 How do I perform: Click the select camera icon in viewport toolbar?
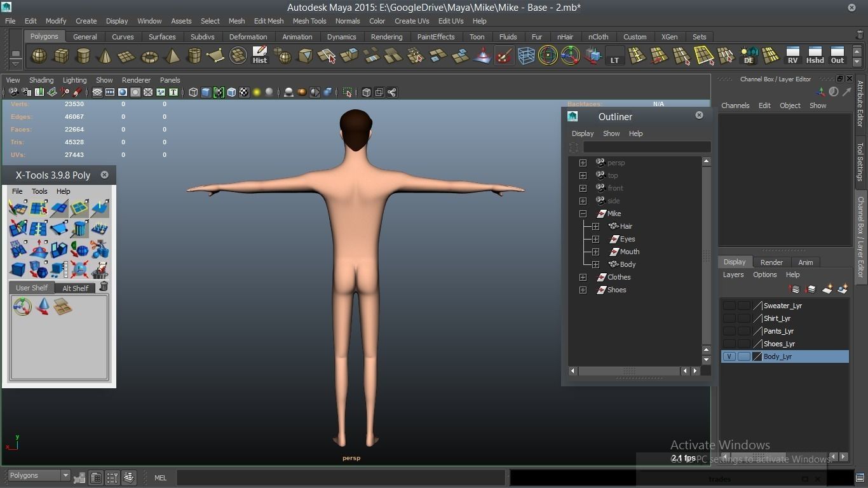coord(13,93)
